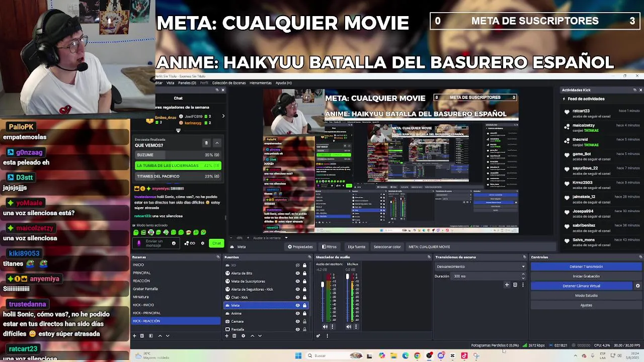
Task: Open chat settings gear icon
Action: click(203, 243)
